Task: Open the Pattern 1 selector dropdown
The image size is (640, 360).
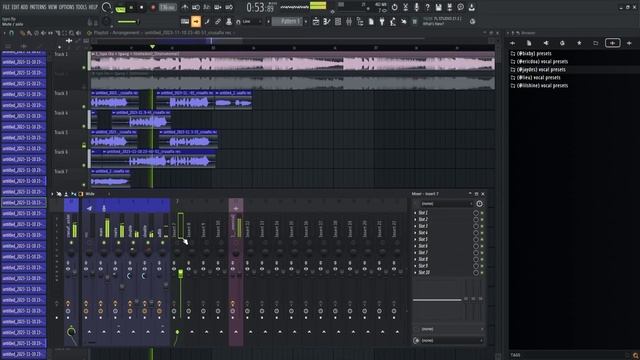Action: click(287, 22)
